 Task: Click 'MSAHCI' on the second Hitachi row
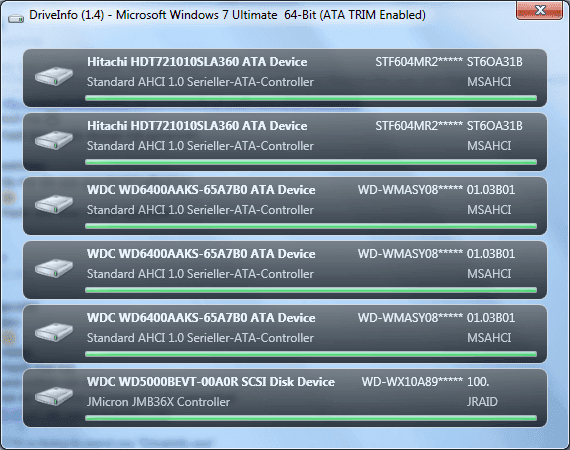pyautogui.click(x=489, y=146)
